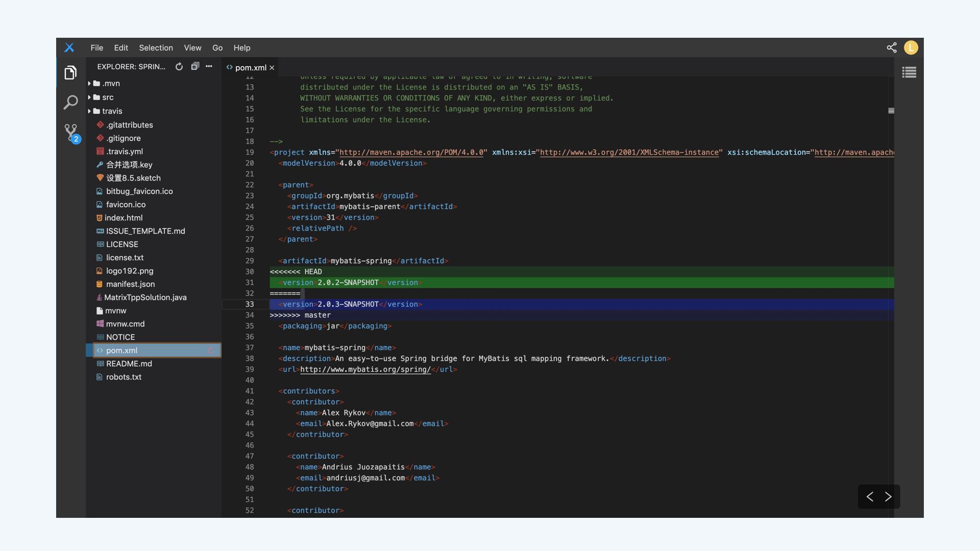Open manifest.json file

coord(130,284)
